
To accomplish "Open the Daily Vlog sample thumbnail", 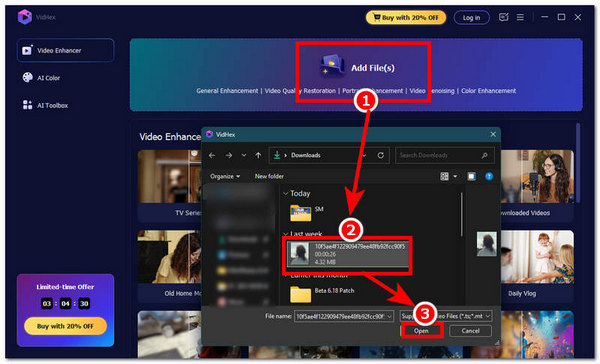I will tap(537, 257).
